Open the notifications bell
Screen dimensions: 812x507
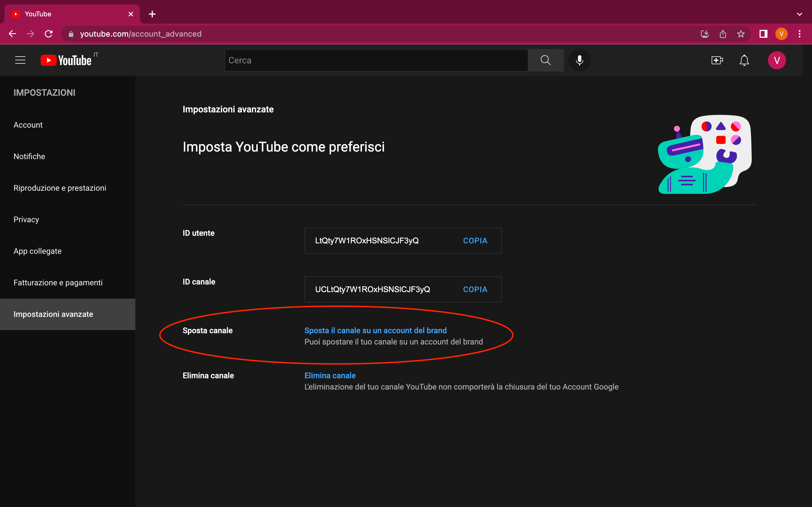[744, 60]
